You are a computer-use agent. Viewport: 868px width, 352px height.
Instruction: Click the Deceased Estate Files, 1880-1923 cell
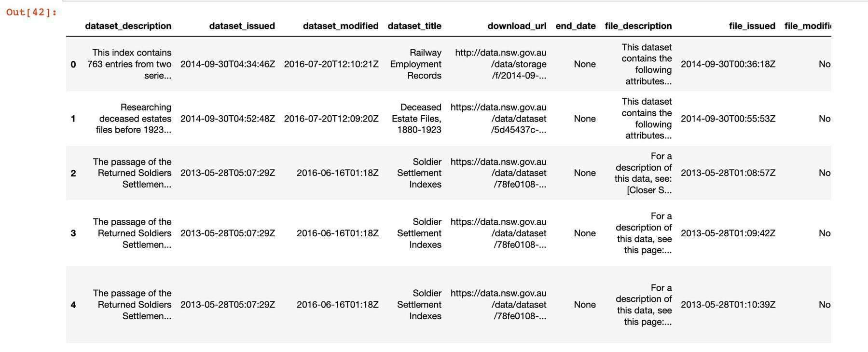pyautogui.click(x=416, y=119)
